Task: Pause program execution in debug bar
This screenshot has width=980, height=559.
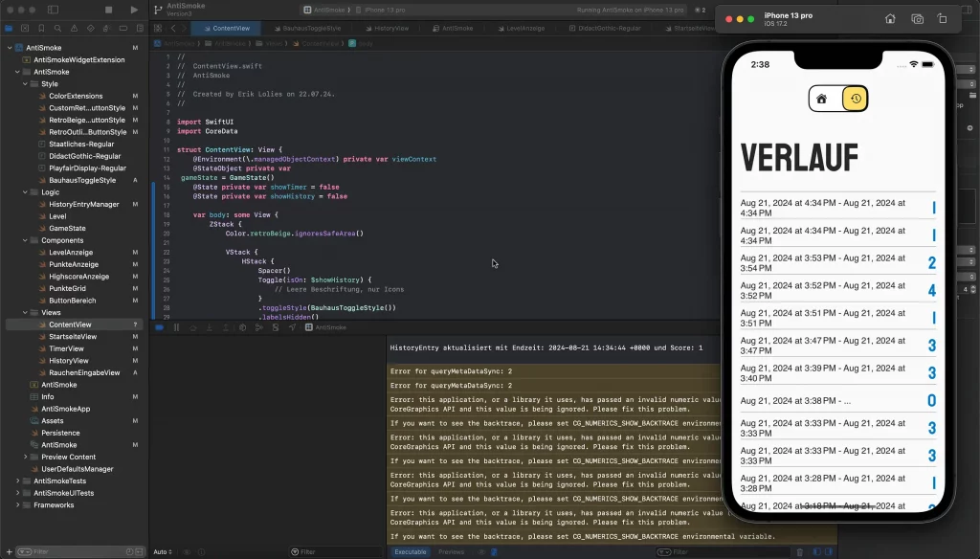Action: [x=176, y=327]
